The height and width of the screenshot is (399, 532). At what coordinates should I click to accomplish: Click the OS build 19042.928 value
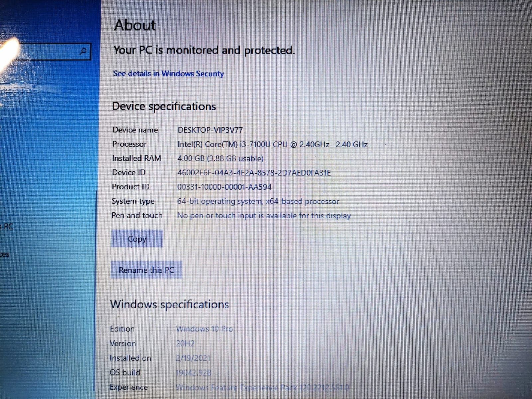[194, 373]
